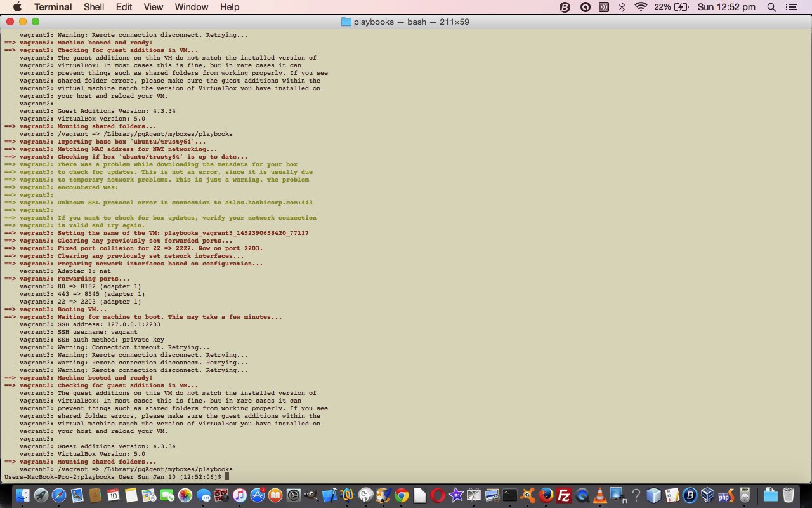
Task: Open Messages icon in Dock
Action: (204, 496)
